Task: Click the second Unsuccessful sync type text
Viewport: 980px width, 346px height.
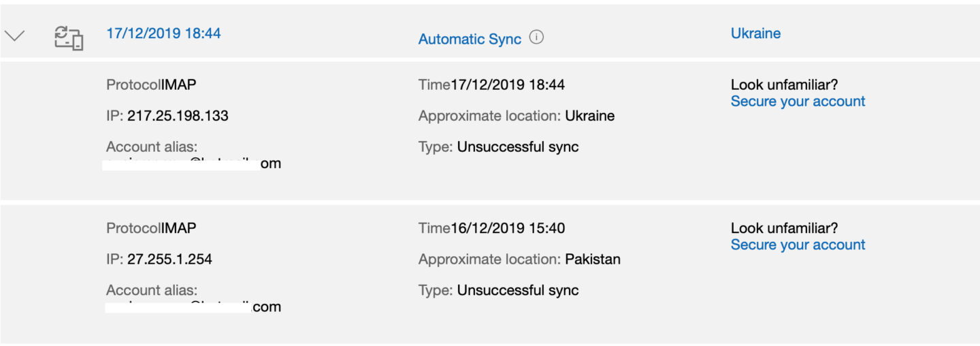Action: tap(518, 290)
